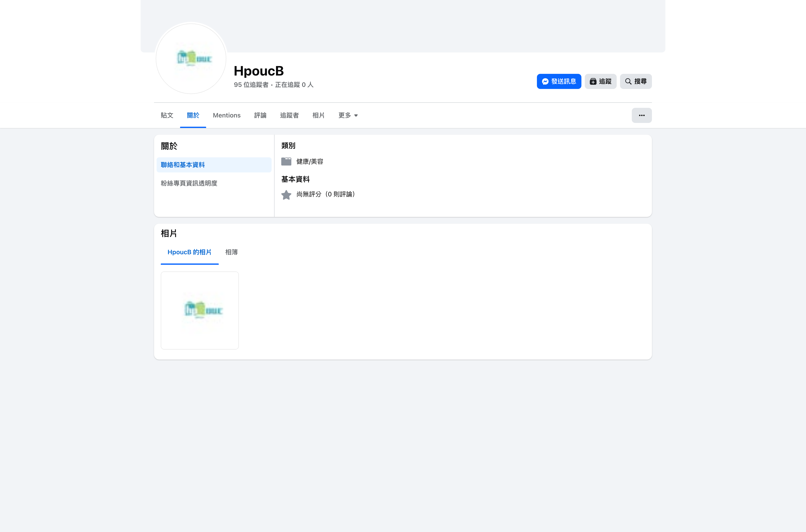Screen dimensions: 806x532
Task: Open the HpoucB logo photo thumbnail
Action: coord(200,310)
